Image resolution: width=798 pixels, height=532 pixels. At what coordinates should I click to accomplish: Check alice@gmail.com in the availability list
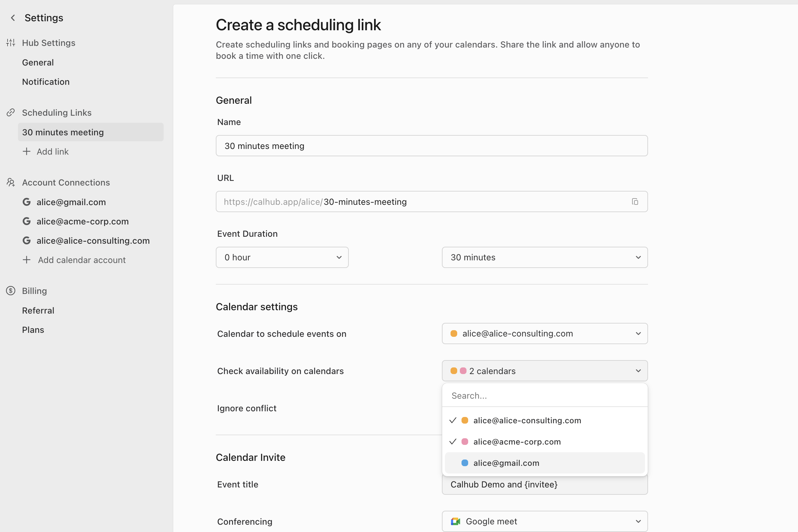[506, 463]
